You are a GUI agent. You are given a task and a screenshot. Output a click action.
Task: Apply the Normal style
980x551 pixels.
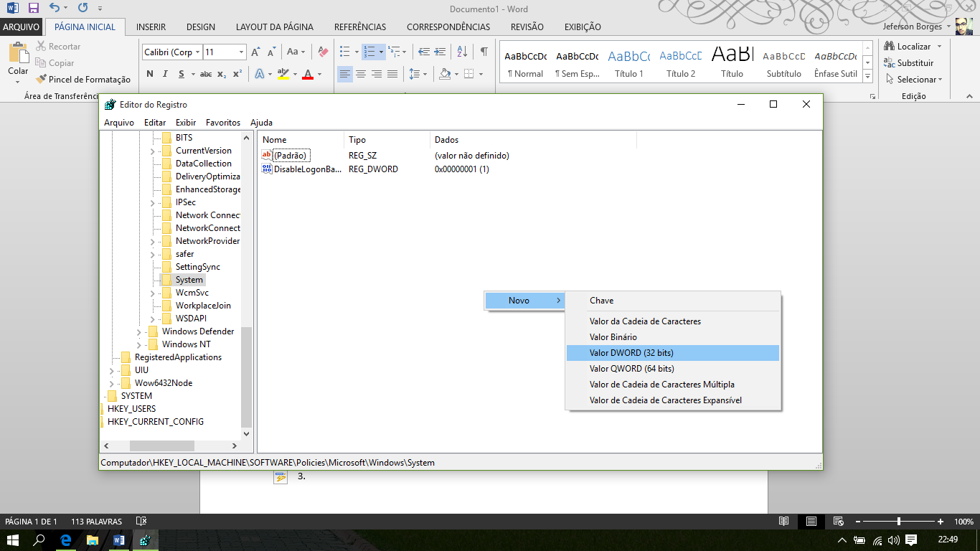[x=525, y=63]
